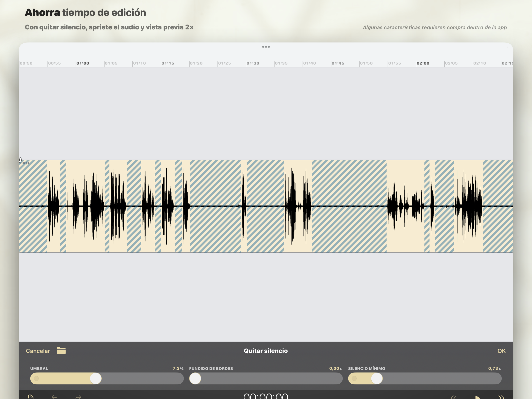
Task: Jump to 00:50 on the time ruler
Action: click(x=26, y=63)
